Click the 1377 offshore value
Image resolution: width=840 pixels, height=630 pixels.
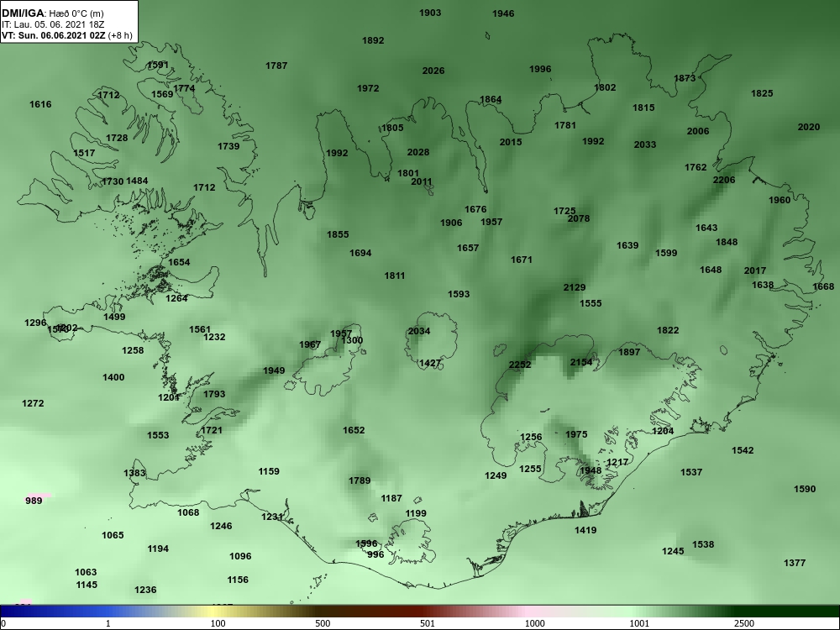795,563
